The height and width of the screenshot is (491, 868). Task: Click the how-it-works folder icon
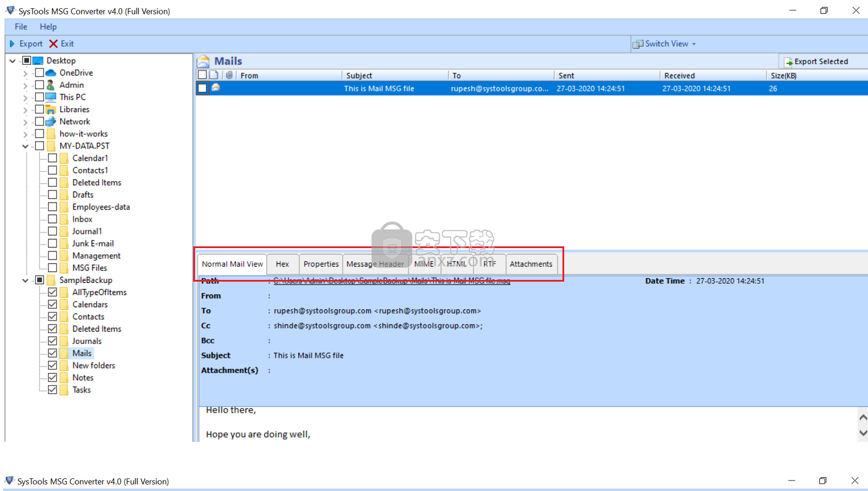click(51, 134)
